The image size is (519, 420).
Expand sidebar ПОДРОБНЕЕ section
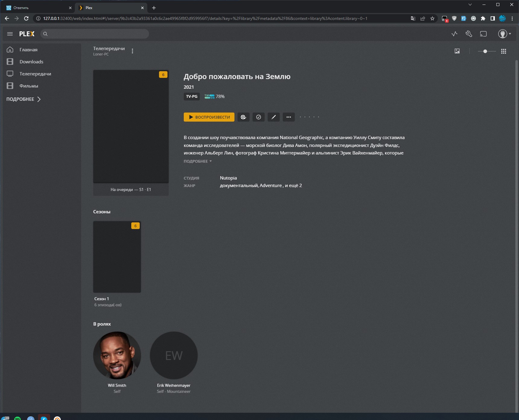(24, 99)
